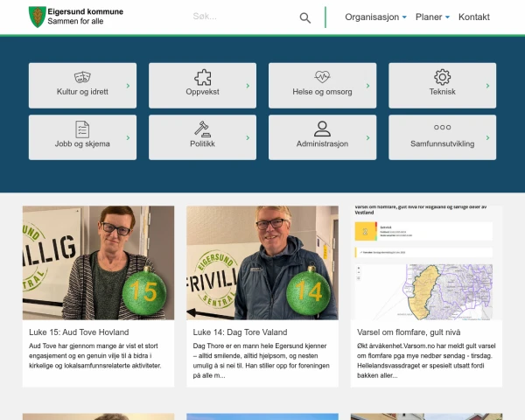Open the Kontakt menu item
Screen dimensions: 525x420
coord(474,17)
